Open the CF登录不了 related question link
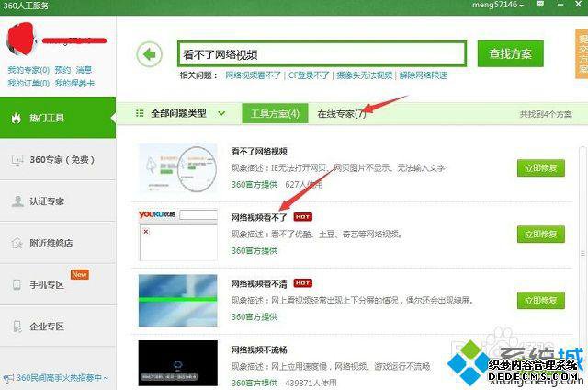The height and width of the screenshot is (390, 588). click(x=309, y=75)
